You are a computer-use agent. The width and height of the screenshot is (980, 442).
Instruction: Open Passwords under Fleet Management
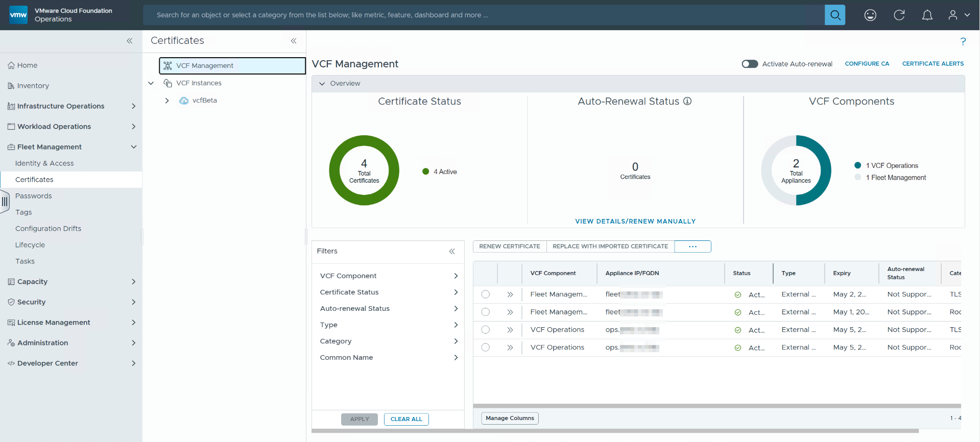(33, 196)
